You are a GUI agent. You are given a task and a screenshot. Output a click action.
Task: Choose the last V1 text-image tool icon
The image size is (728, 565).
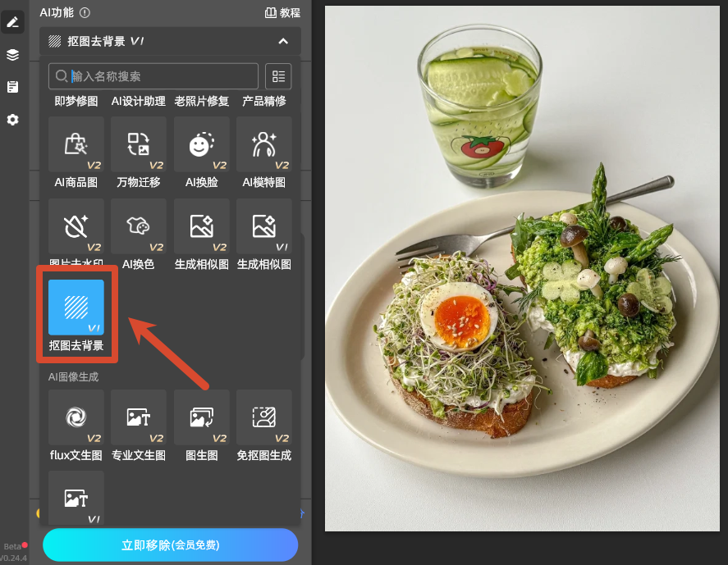pyautogui.click(x=76, y=499)
